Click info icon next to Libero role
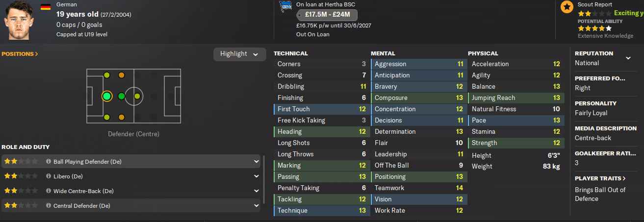 [49, 176]
